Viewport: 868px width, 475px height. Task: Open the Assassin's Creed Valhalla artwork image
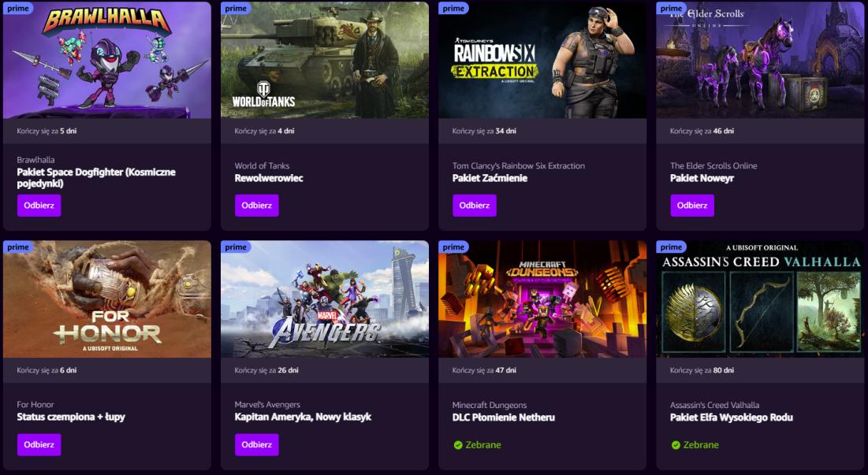click(760, 299)
